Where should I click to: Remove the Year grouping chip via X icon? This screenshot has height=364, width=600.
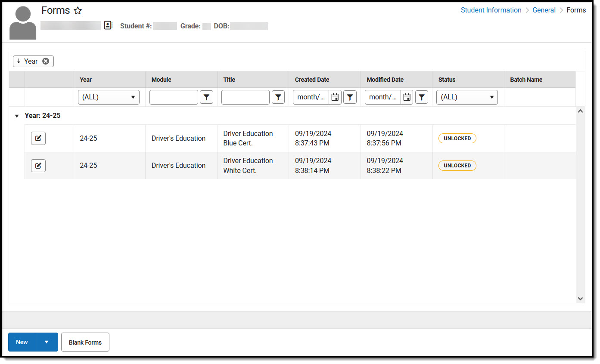(46, 61)
